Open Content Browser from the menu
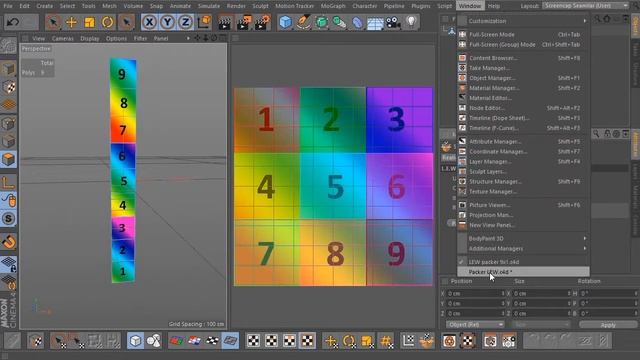The width and height of the screenshot is (640, 360). click(x=523, y=58)
